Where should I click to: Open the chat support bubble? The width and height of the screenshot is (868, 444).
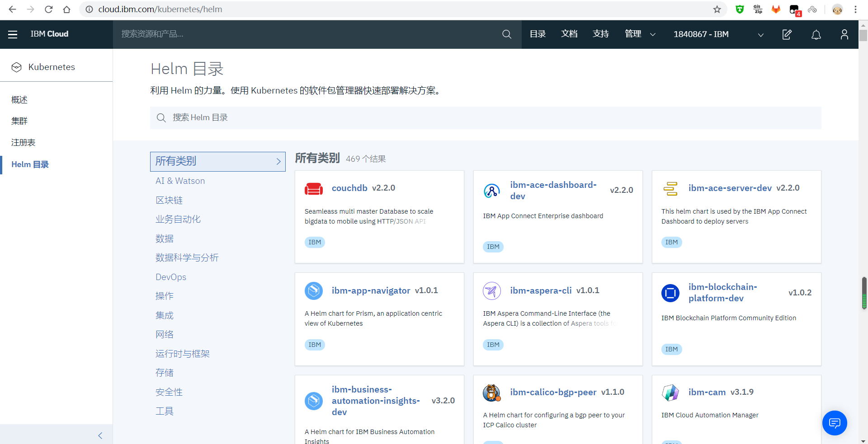(x=835, y=423)
